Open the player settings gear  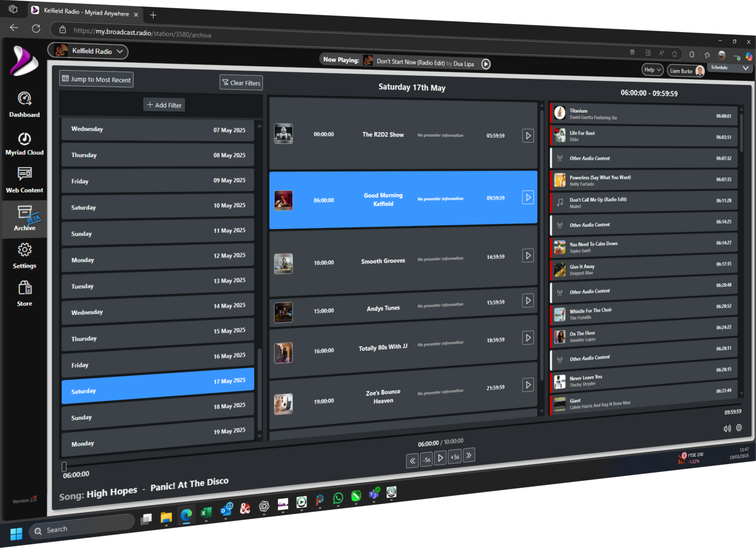tap(739, 427)
